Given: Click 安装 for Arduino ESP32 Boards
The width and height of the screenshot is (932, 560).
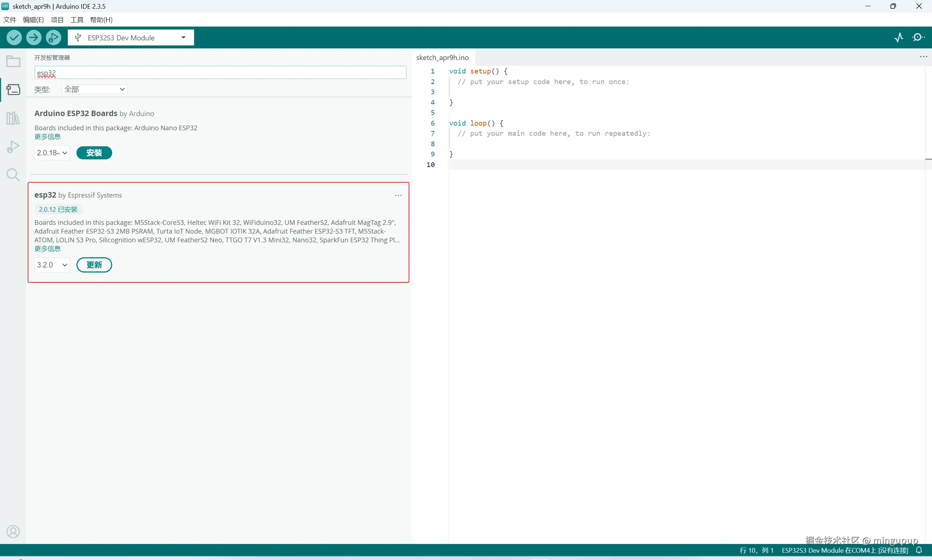Looking at the screenshot, I should click(94, 153).
